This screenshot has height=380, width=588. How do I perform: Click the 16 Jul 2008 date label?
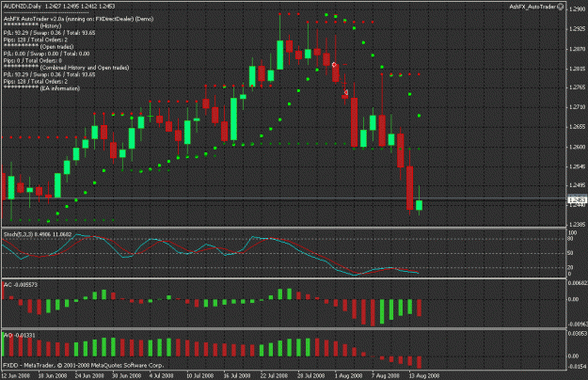237,376
